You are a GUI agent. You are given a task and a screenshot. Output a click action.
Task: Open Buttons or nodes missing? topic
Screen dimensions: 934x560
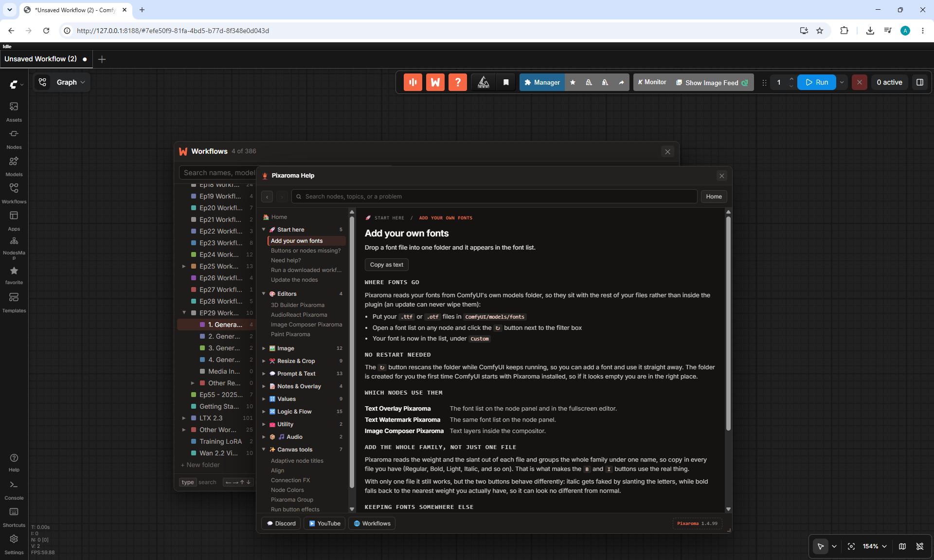pos(305,251)
